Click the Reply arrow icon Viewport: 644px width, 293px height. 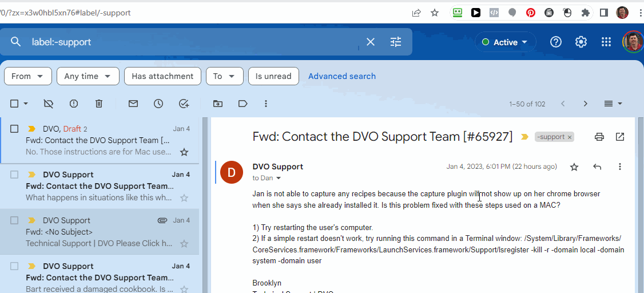tap(597, 167)
